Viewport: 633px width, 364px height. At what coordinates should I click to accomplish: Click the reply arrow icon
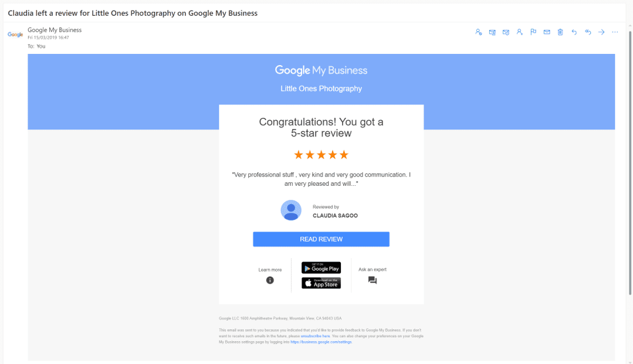click(x=574, y=32)
